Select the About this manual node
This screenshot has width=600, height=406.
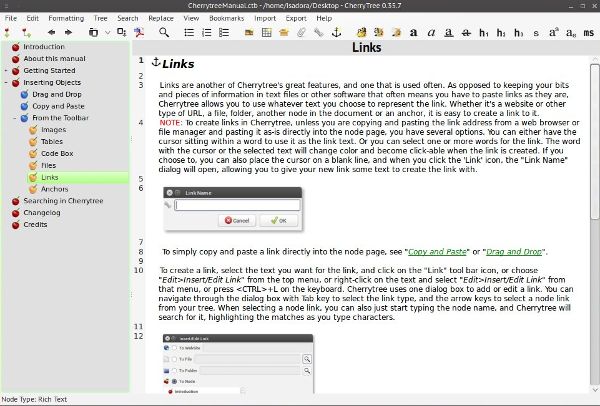[x=54, y=59]
